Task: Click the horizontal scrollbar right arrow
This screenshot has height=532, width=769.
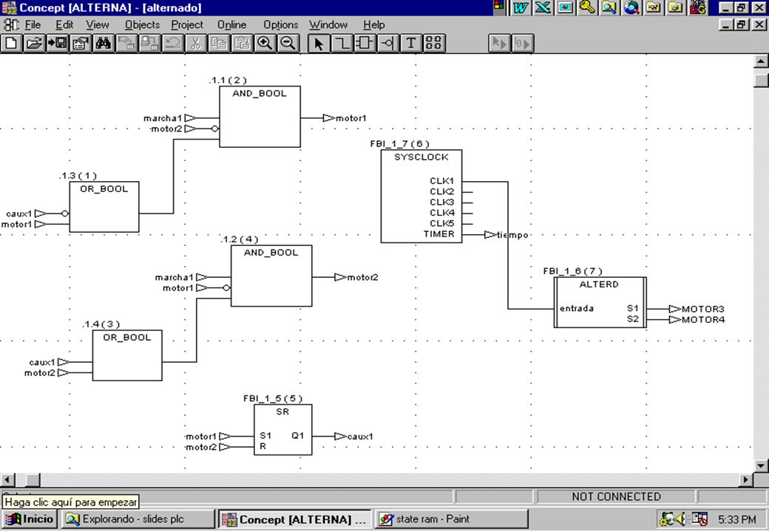Action: (746, 480)
